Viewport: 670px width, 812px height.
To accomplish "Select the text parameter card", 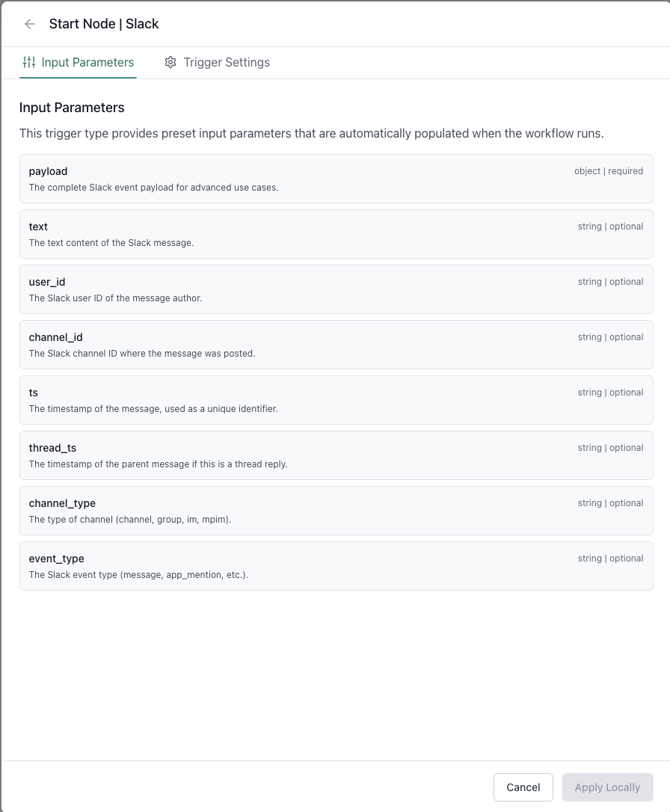I will pos(335,233).
